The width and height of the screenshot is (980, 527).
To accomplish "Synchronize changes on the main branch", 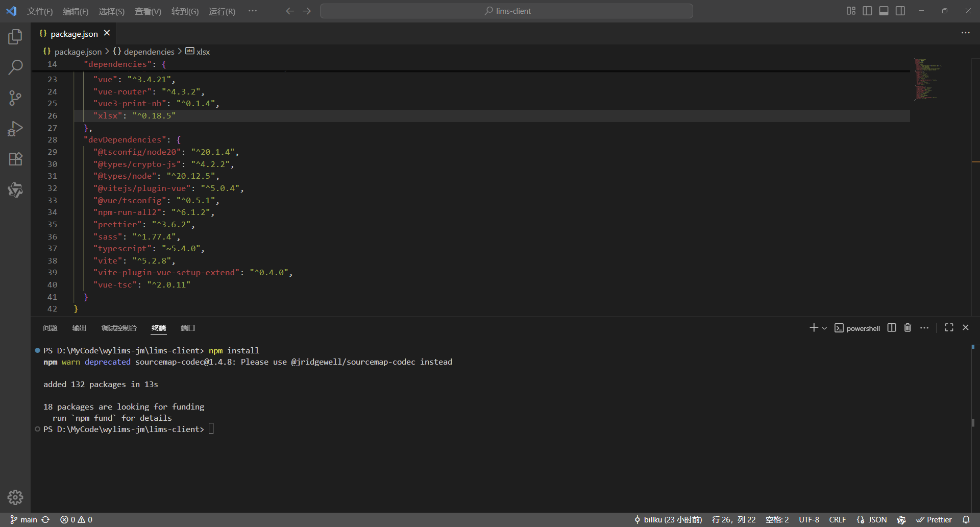I will [x=45, y=519].
